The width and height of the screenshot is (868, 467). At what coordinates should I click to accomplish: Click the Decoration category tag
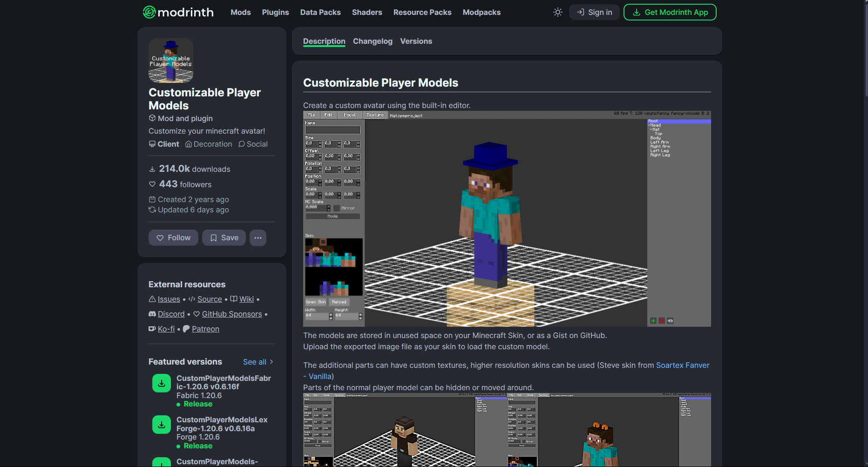(x=209, y=144)
